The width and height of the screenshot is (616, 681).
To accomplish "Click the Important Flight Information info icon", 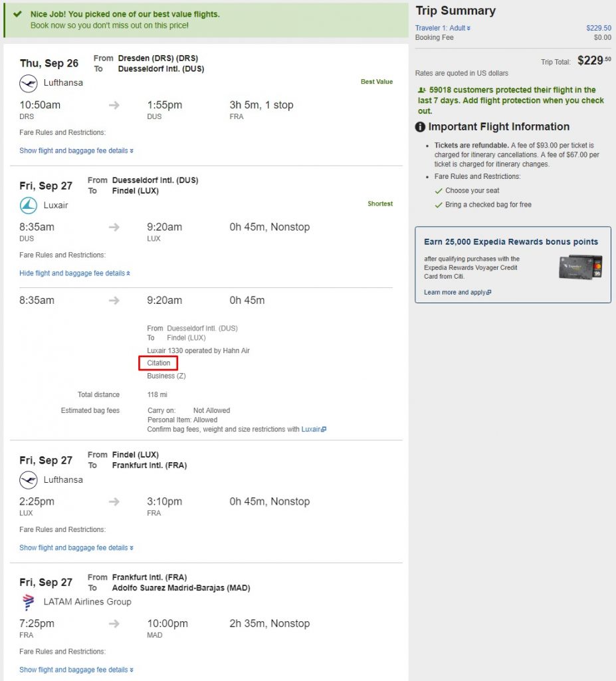I will [x=420, y=127].
